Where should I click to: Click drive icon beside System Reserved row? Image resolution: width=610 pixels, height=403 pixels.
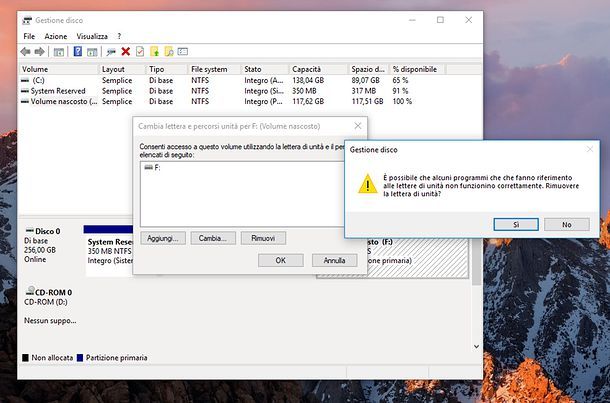click(25, 91)
